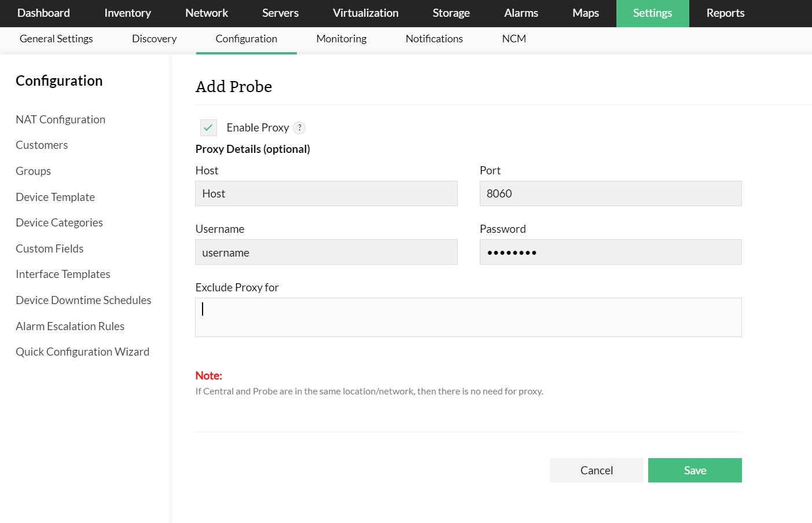Focus the Username text field
812x523 pixels.
326,253
